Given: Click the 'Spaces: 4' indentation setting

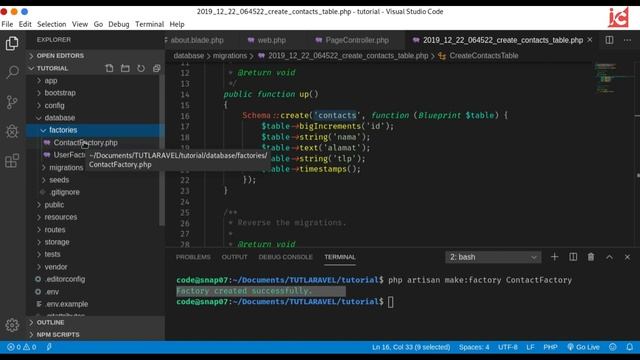Looking at the screenshot, I should [x=474, y=347].
